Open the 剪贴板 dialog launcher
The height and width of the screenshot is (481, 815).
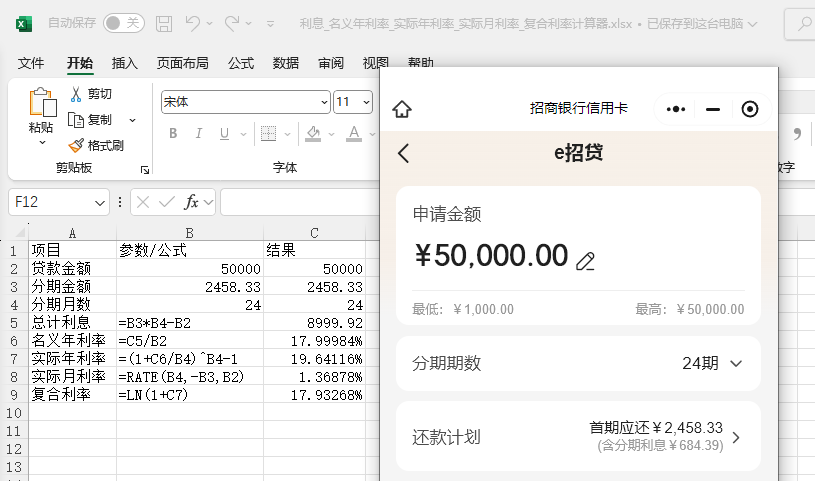(145, 170)
